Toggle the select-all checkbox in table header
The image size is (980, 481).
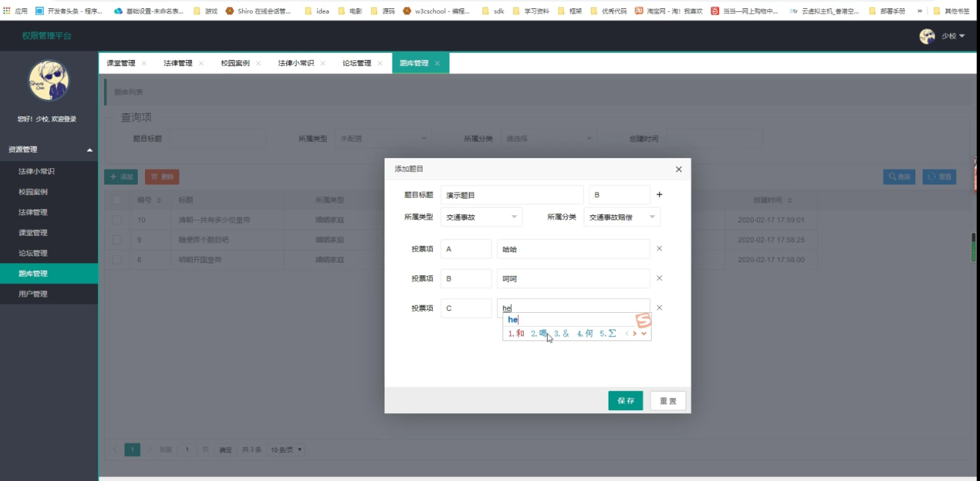pyautogui.click(x=117, y=200)
